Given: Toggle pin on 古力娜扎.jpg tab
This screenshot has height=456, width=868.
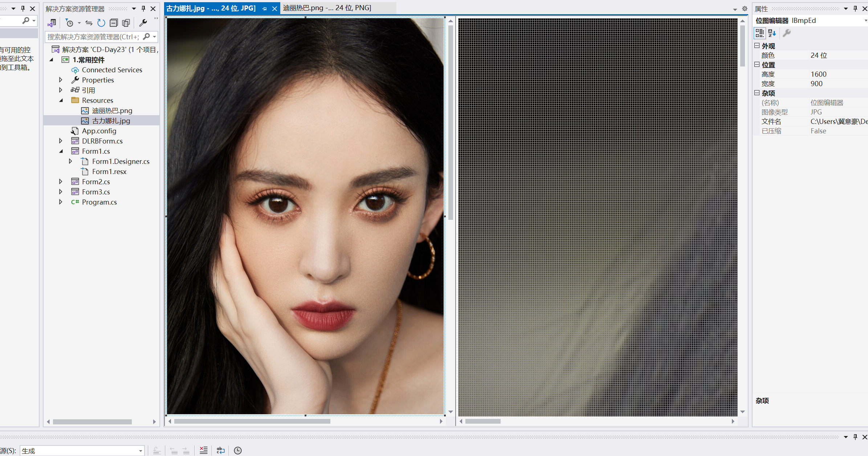Looking at the screenshot, I should pos(264,8).
